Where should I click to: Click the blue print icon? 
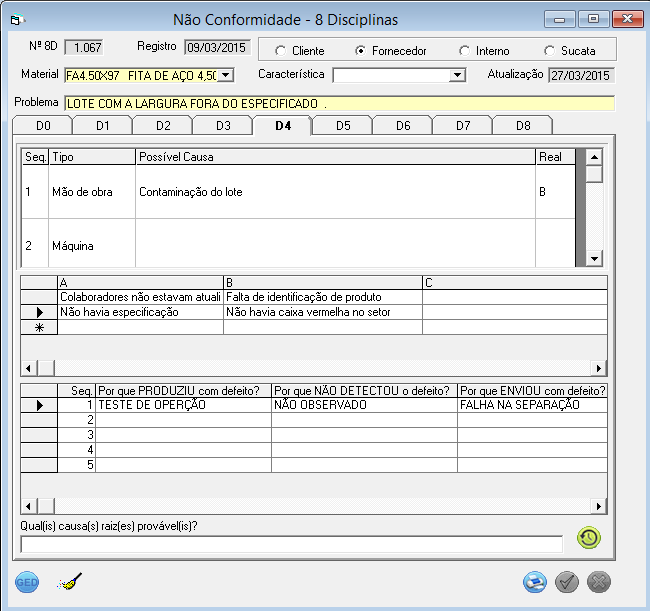pos(536,582)
